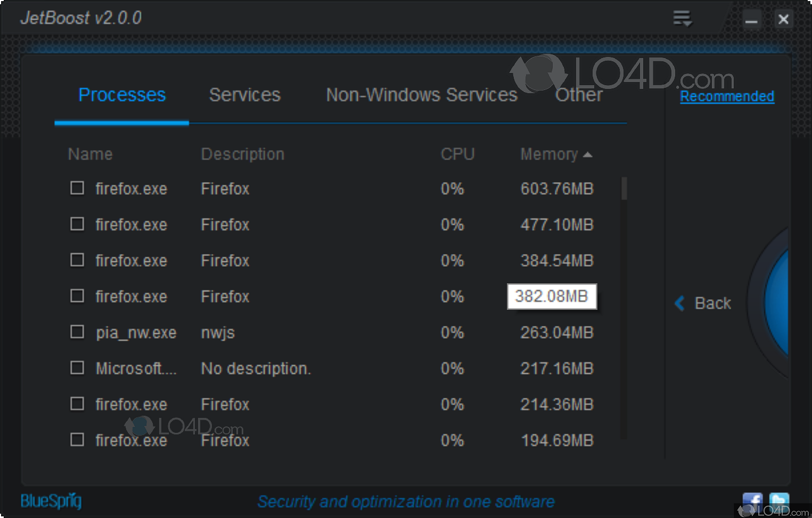Switch to the Services tab

click(x=244, y=95)
